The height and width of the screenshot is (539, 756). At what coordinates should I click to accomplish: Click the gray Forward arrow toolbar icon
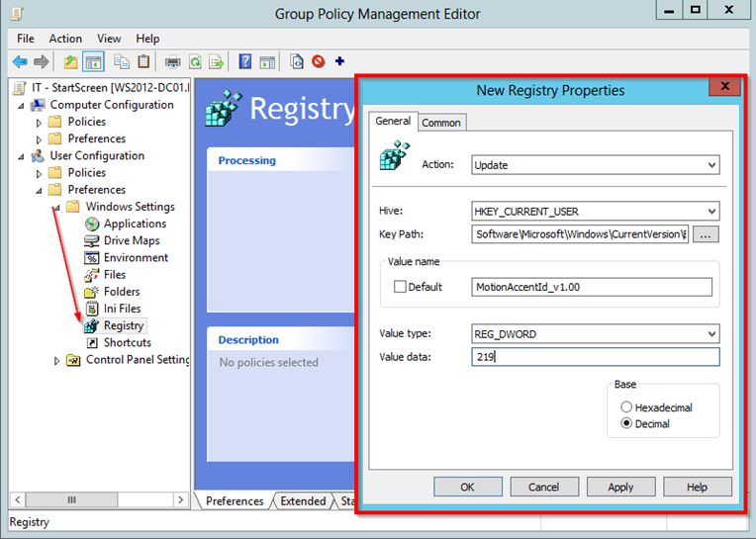(x=42, y=61)
